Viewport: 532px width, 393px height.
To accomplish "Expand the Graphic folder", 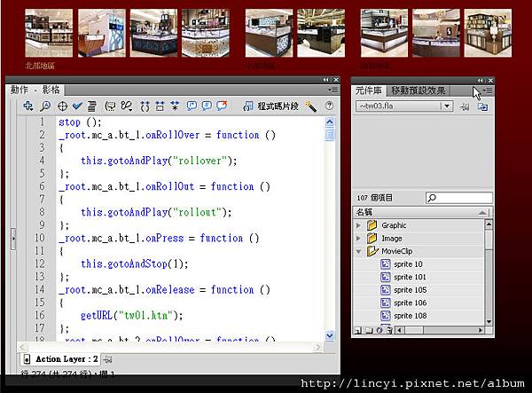I will (358, 225).
